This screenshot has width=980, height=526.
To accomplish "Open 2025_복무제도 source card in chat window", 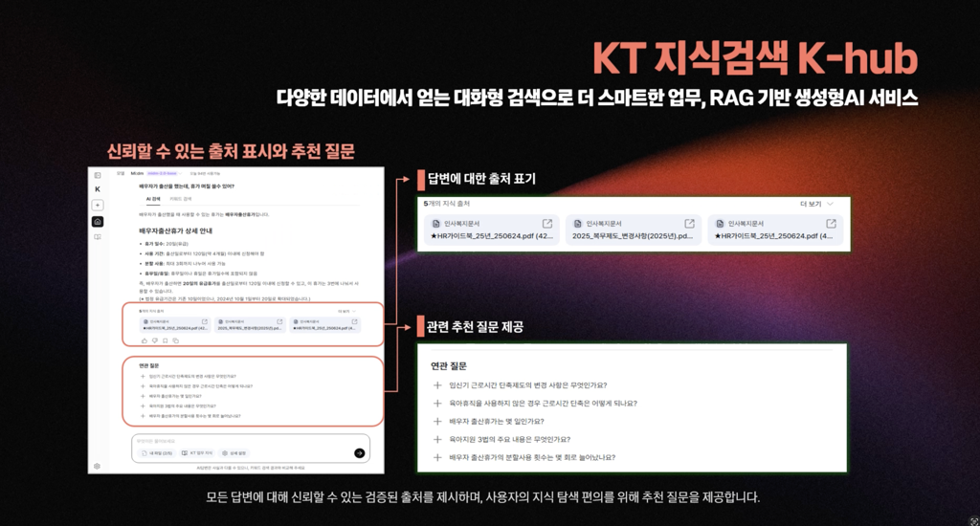I will pos(250,325).
